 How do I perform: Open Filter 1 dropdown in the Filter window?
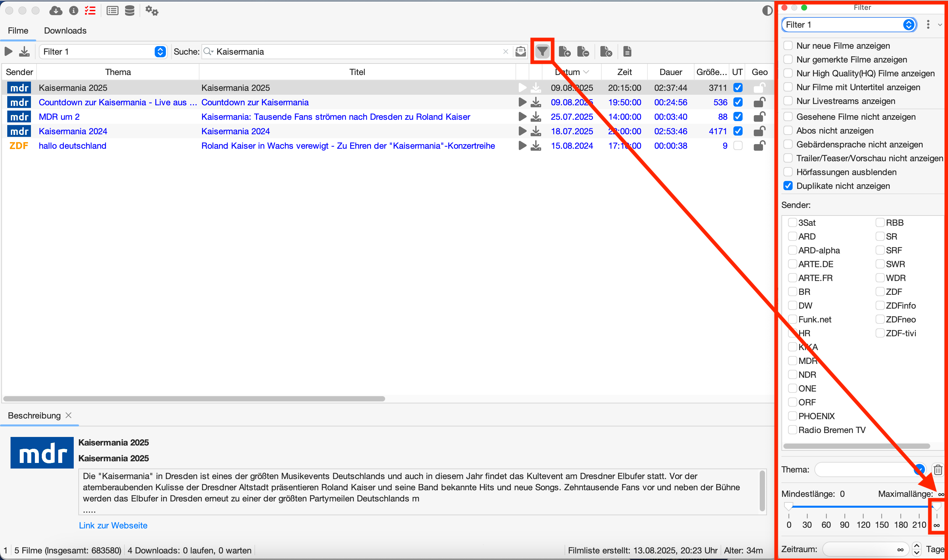click(849, 25)
